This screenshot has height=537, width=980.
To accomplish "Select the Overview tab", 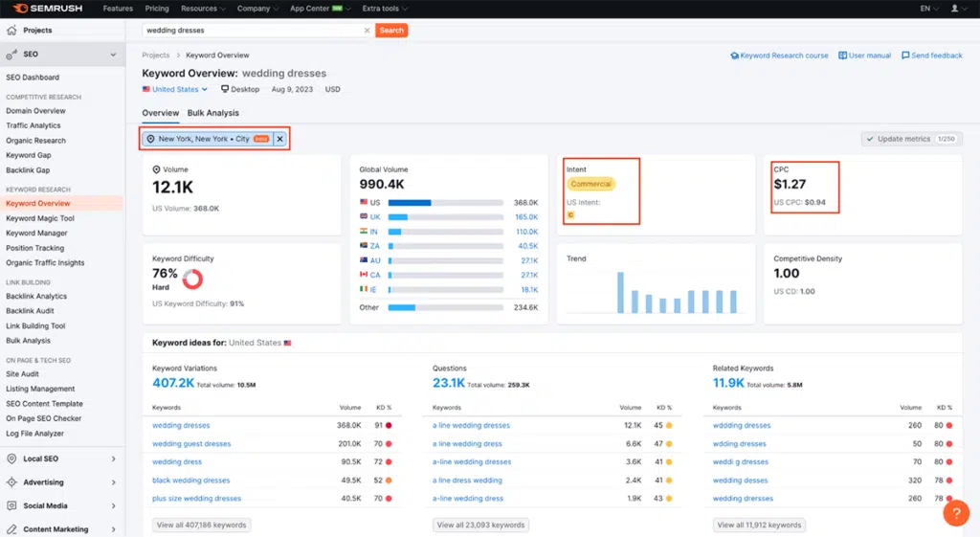I will point(160,113).
